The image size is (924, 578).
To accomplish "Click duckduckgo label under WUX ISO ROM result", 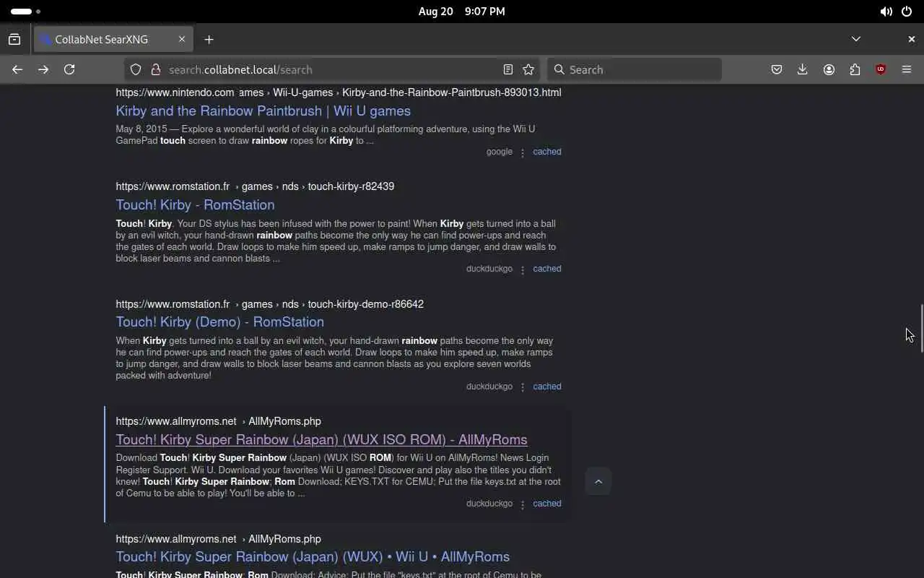I will coord(489,504).
